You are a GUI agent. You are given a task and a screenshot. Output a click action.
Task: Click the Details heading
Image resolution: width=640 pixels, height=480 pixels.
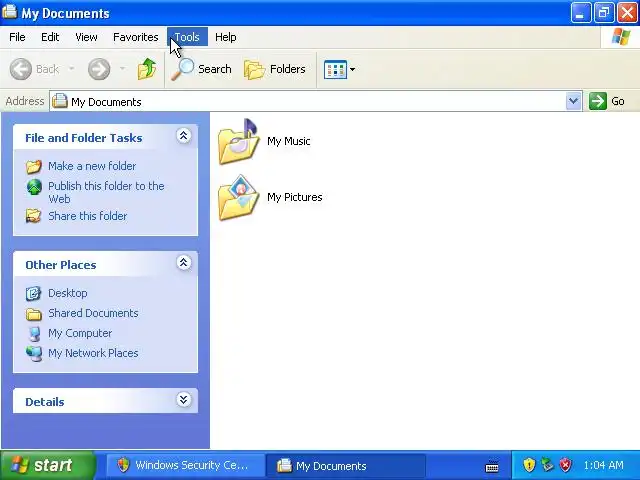click(x=44, y=402)
